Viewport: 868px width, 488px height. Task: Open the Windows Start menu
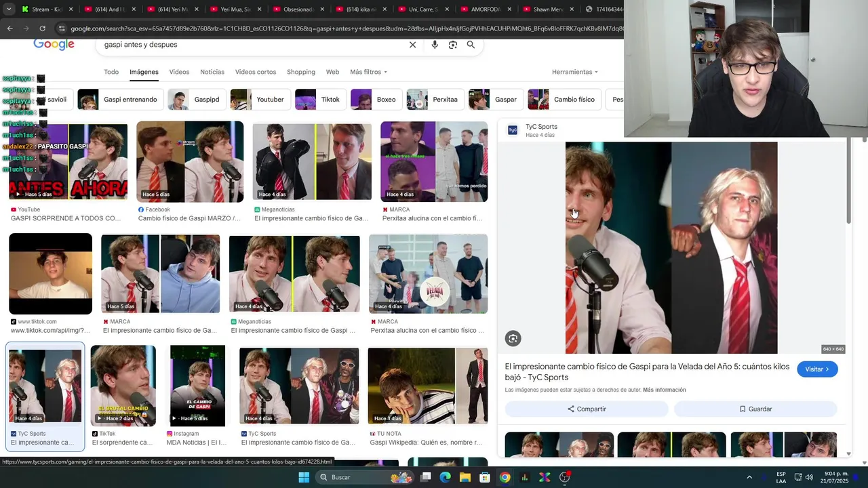pos(304,477)
